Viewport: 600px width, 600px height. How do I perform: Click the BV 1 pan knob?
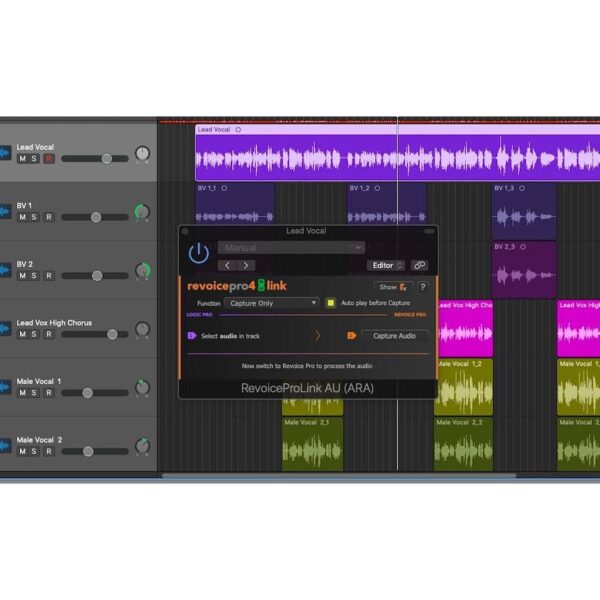(142, 212)
